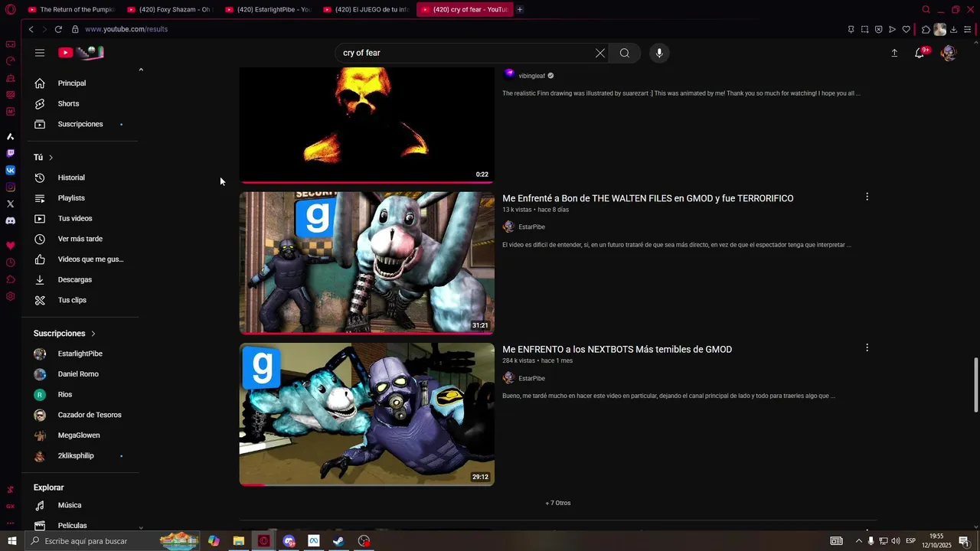Open MegaGlowen channel
Image resolution: width=980 pixels, height=551 pixels.
[x=80, y=435]
